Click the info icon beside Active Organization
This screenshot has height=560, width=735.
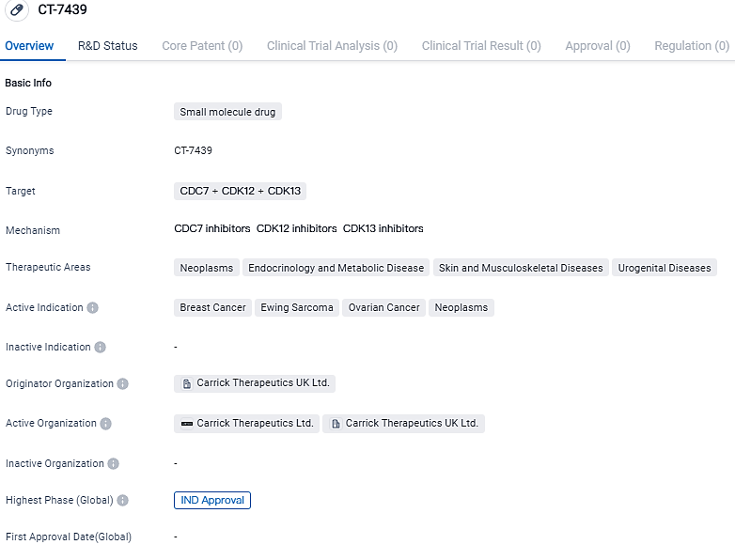[x=106, y=424]
